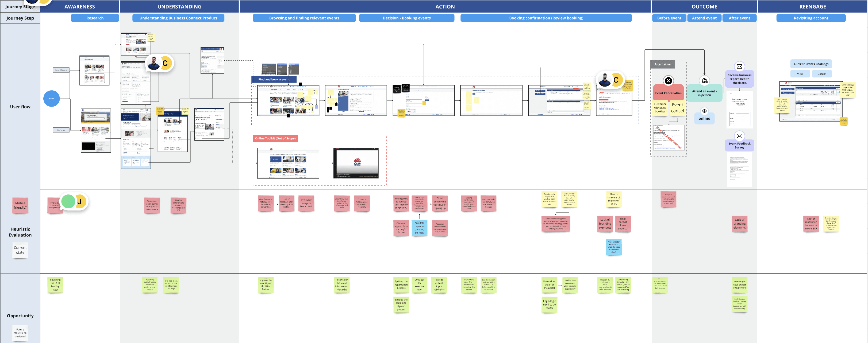Select the Customer withdraw booking sticky note
This screenshot has width=868, height=343.
click(660, 108)
